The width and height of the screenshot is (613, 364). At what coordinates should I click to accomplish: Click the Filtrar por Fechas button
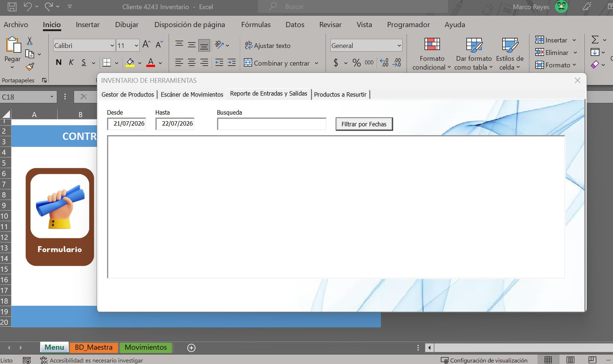[364, 124]
